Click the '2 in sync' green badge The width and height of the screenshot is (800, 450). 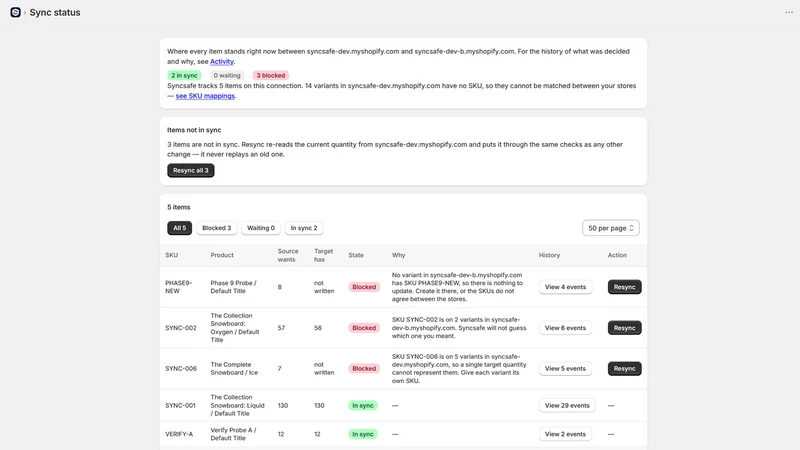tap(184, 76)
